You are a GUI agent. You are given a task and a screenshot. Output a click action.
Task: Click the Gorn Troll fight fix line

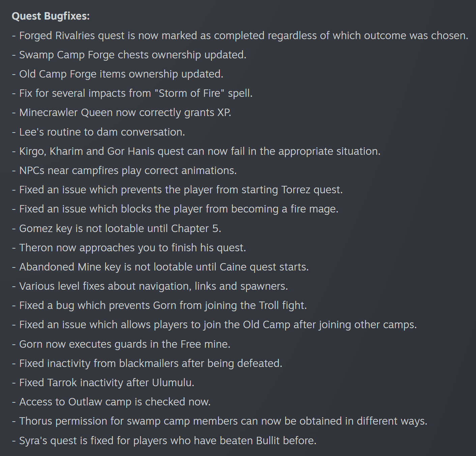(159, 305)
